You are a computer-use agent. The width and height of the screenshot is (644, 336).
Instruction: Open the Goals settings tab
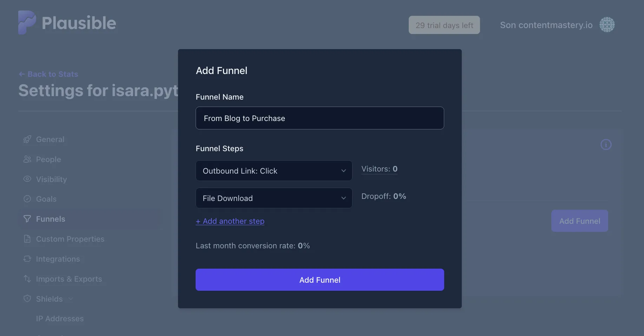point(46,199)
